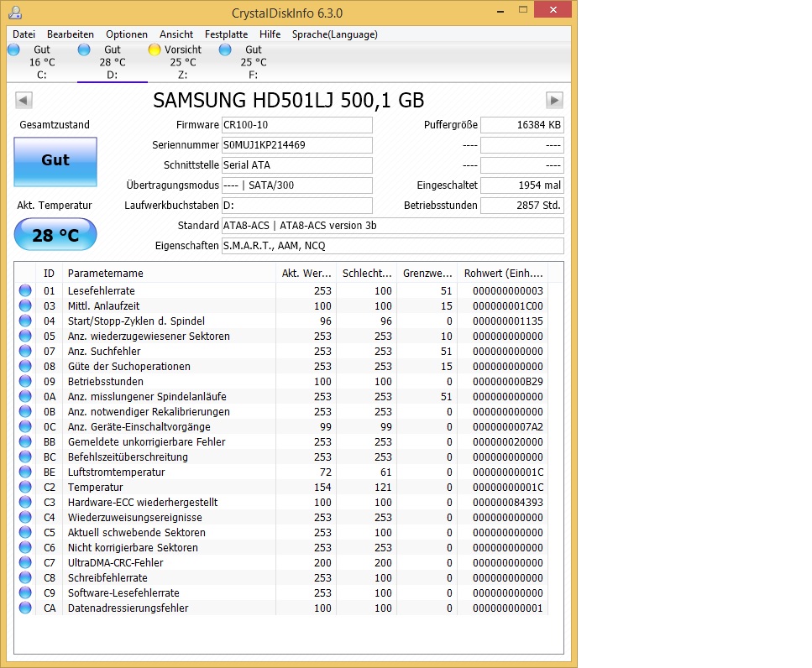The height and width of the screenshot is (668, 812).
Task: Click status icon for misslungener Spindelanläufe row
Action: (25, 396)
